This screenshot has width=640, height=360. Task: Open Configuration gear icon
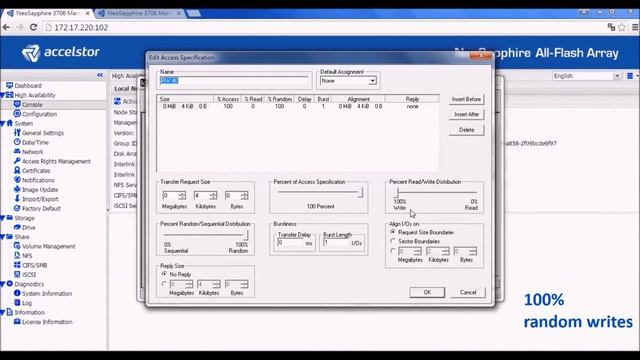17,114
